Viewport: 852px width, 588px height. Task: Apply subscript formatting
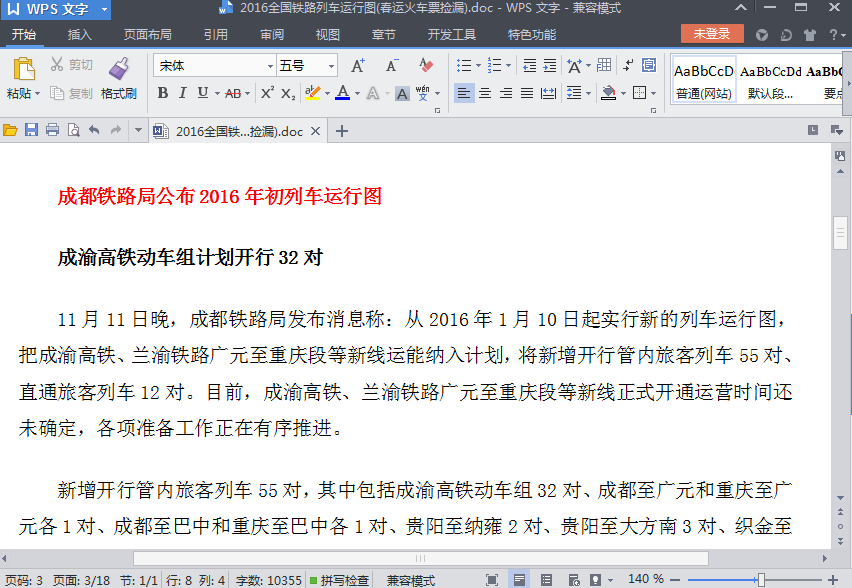[x=287, y=93]
